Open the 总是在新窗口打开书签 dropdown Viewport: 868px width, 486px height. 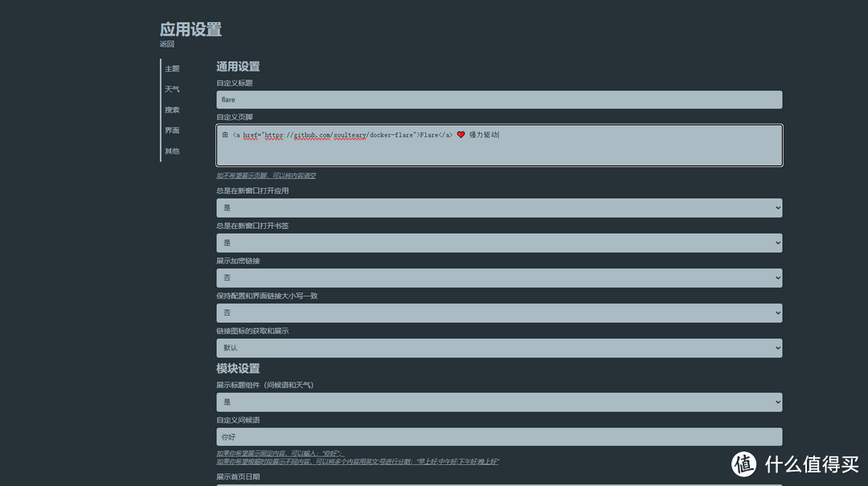coord(498,243)
